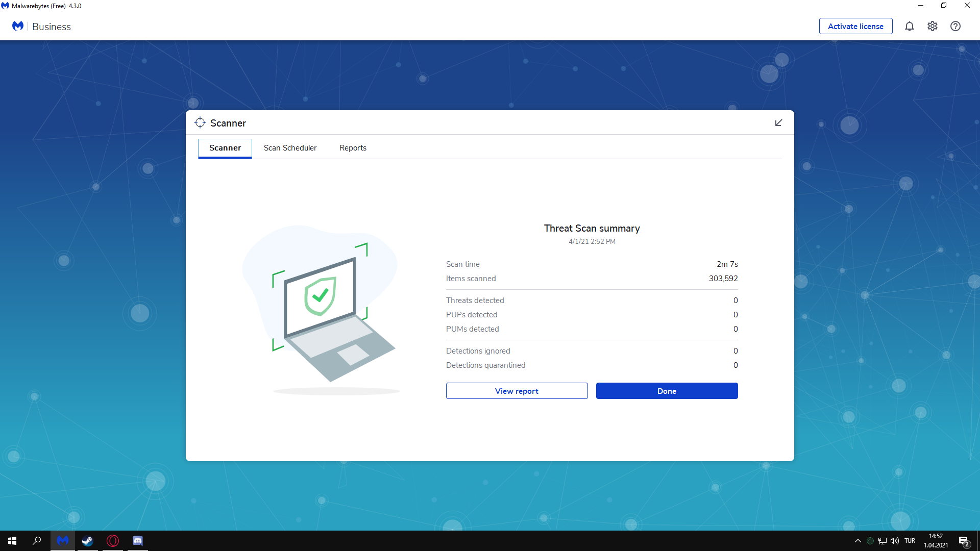The height and width of the screenshot is (551, 980).
Task: Open Discord from the taskbar
Action: click(138, 541)
